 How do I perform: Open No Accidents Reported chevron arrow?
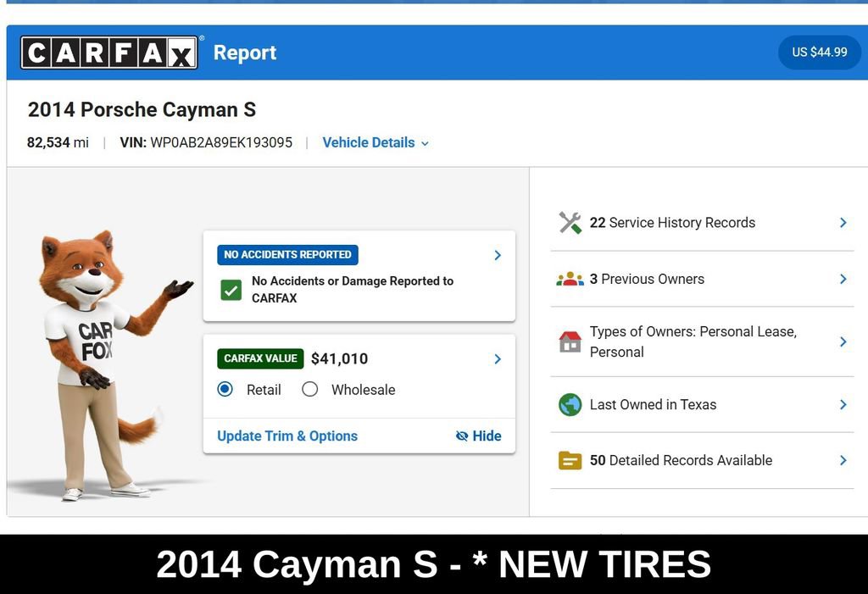pos(497,255)
